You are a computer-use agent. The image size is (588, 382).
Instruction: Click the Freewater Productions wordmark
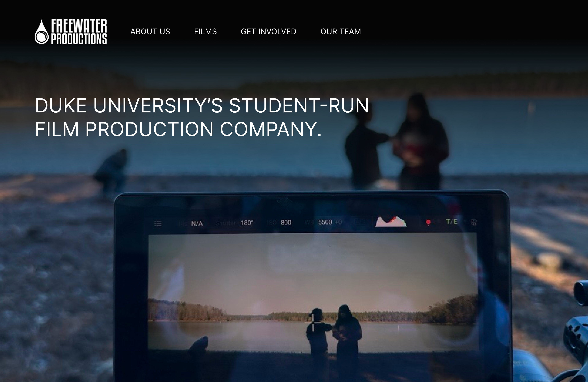pyautogui.click(x=79, y=32)
